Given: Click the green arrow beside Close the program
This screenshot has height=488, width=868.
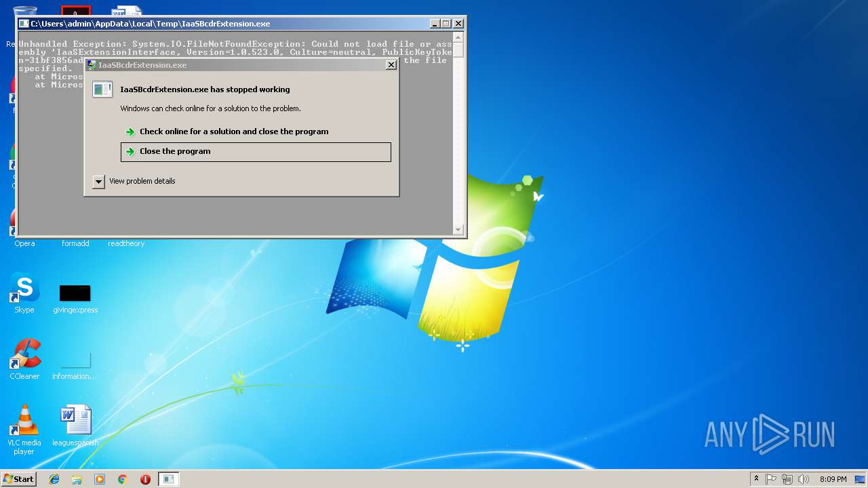Looking at the screenshot, I should click(x=130, y=152).
